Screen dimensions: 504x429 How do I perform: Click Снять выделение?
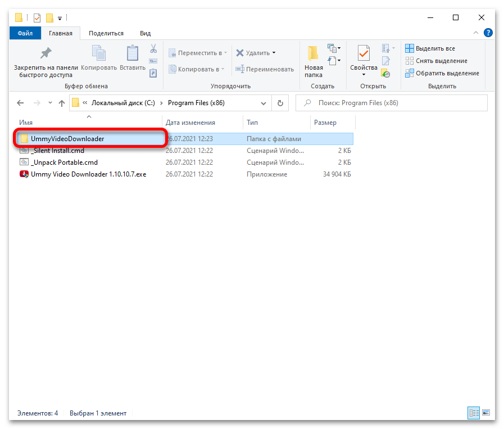point(436,61)
